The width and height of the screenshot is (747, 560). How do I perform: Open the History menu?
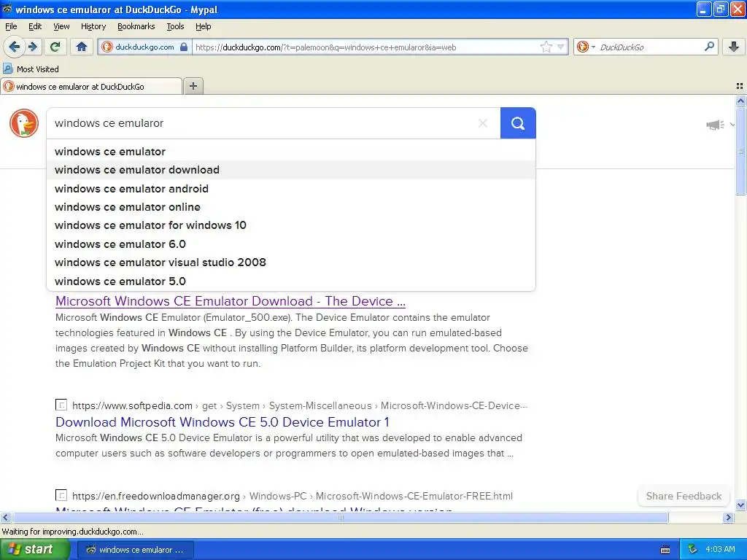point(93,26)
